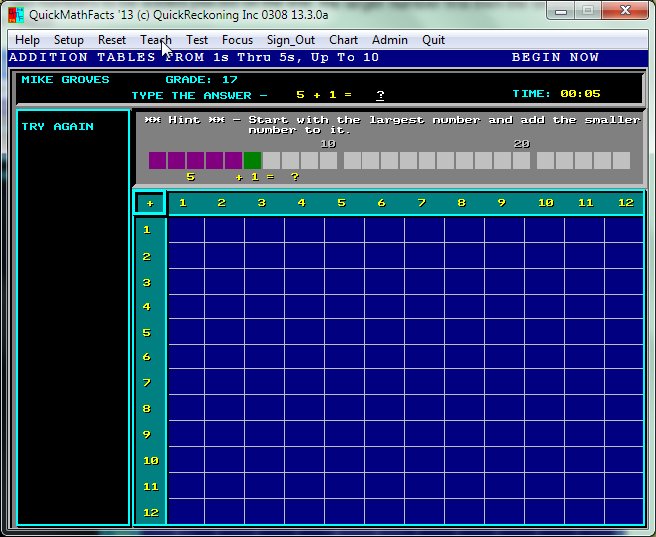Open the Setup menu
Screen dimensions: 656x537
[69, 40]
